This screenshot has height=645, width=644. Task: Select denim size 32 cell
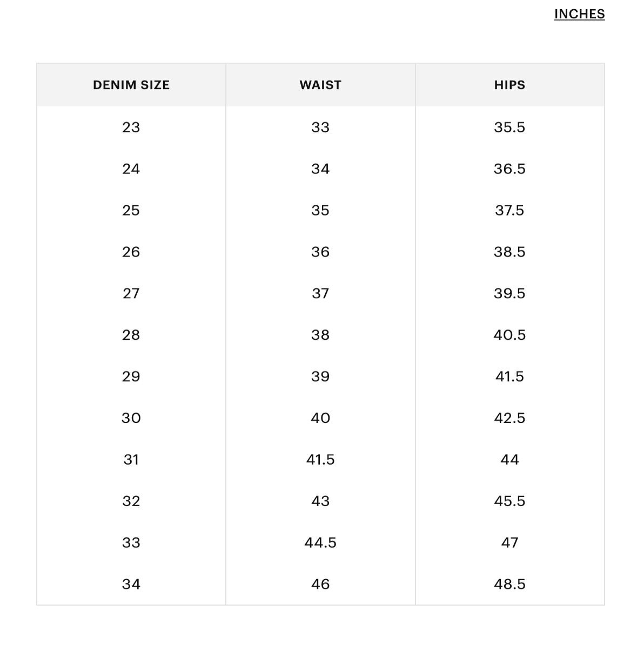coord(131,501)
